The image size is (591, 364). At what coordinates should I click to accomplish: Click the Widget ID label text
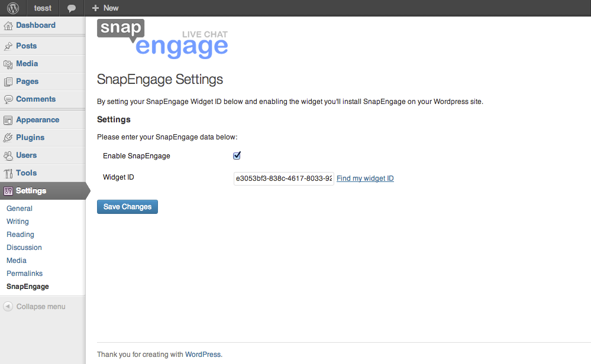click(x=118, y=177)
